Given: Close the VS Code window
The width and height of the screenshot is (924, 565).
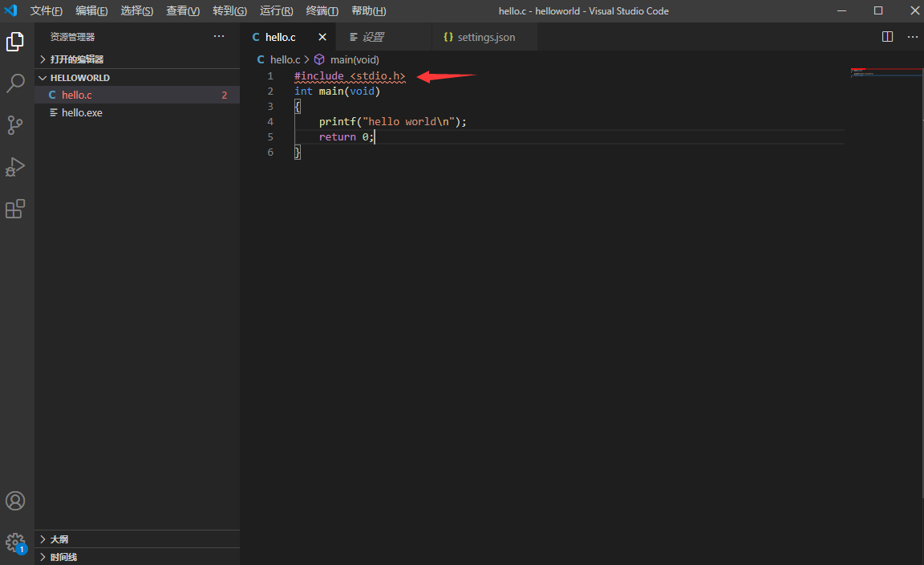Looking at the screenshot, I should point(914,10).
